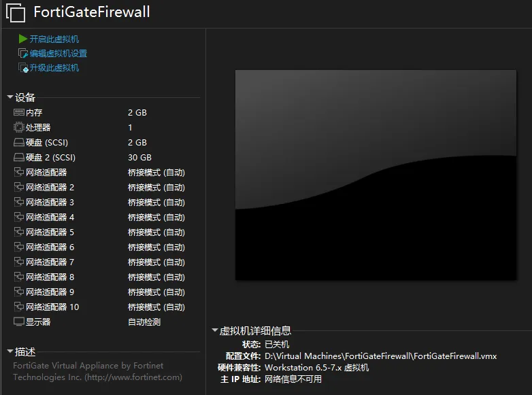The width and height of the screenshot is (532, 395).
Task: Click the FortiGateFirewall VM tab icon
Action: click(x=16, y=13)
